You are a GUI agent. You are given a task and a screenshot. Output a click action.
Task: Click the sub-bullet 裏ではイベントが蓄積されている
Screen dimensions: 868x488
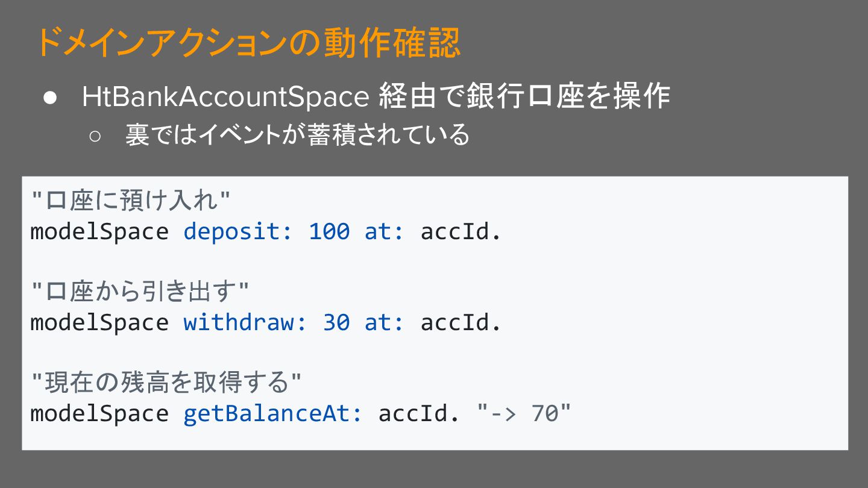297,134
